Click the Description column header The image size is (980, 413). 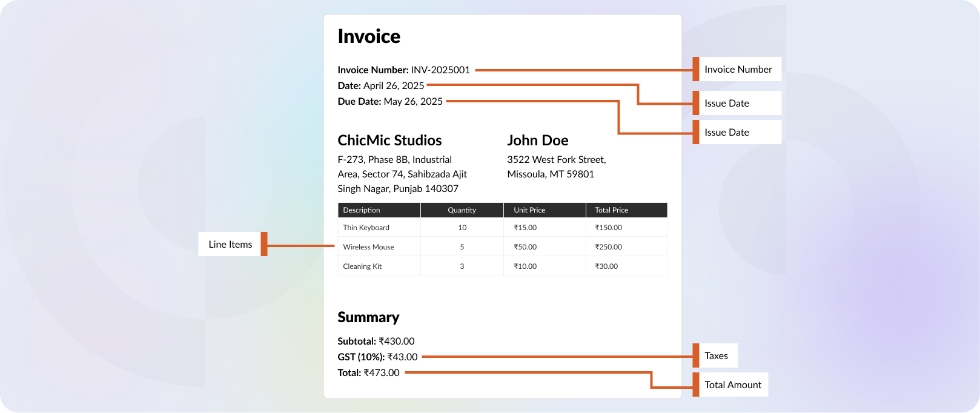coord(362,210)
